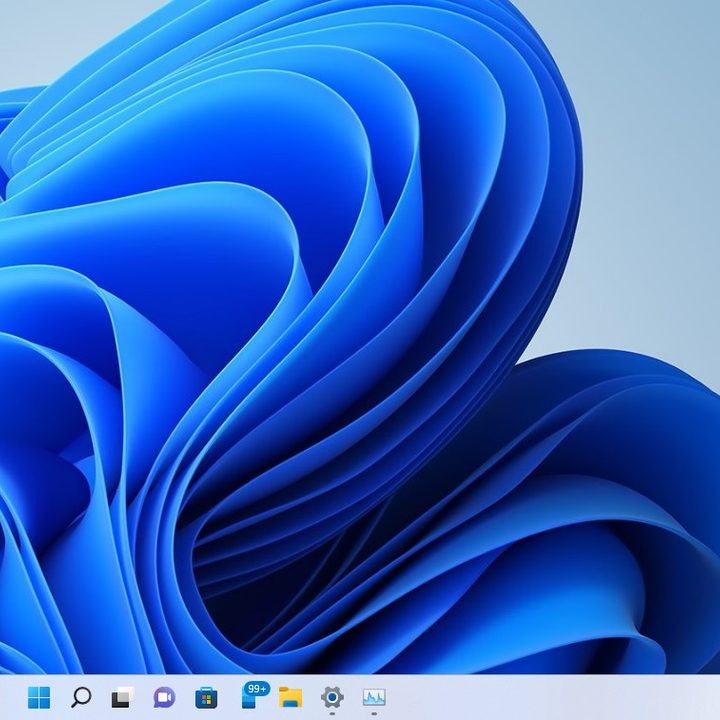Switch to the Task Manager graph icon
Image resolution: width=720 pixels, height=720 pixels.
click(374, 698)
